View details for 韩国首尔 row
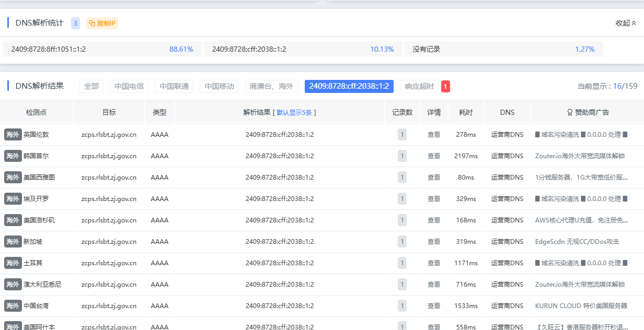Screen dimensions: 644x330 (x=434, y=156)
